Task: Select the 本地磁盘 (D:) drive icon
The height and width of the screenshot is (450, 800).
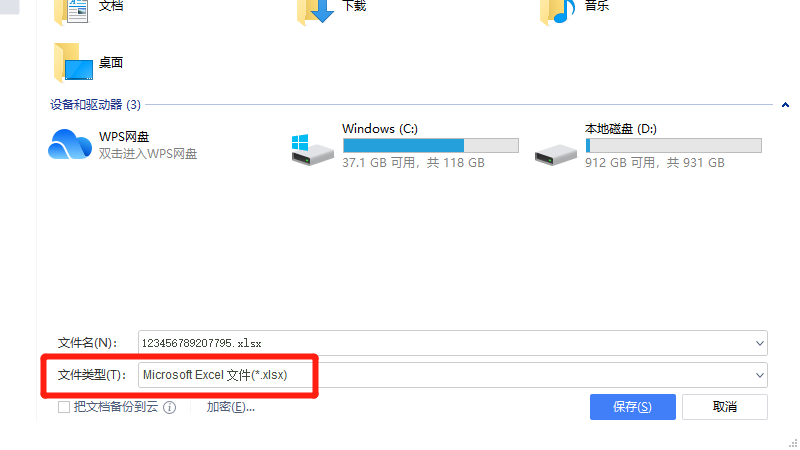Action: click(x=556, y=155)
